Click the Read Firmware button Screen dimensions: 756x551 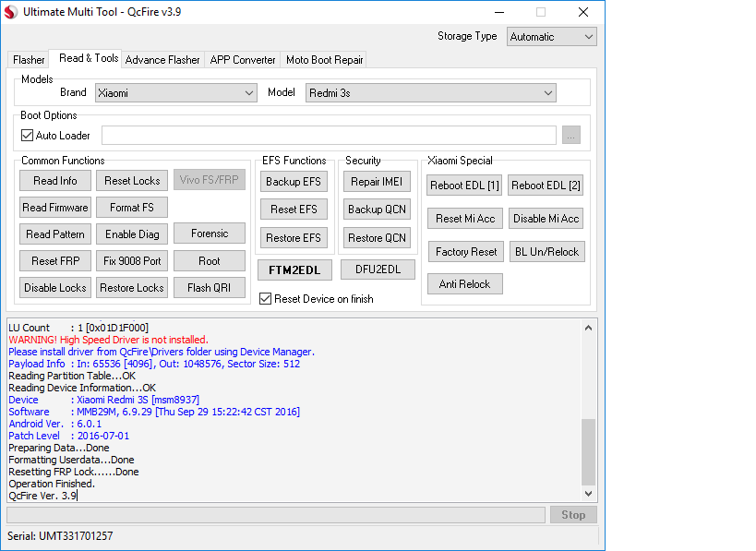click(x=55, y=208)
